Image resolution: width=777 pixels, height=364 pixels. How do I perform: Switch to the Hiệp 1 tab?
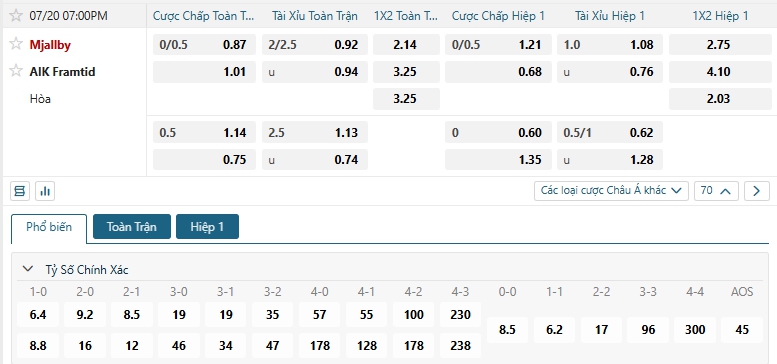207,227
